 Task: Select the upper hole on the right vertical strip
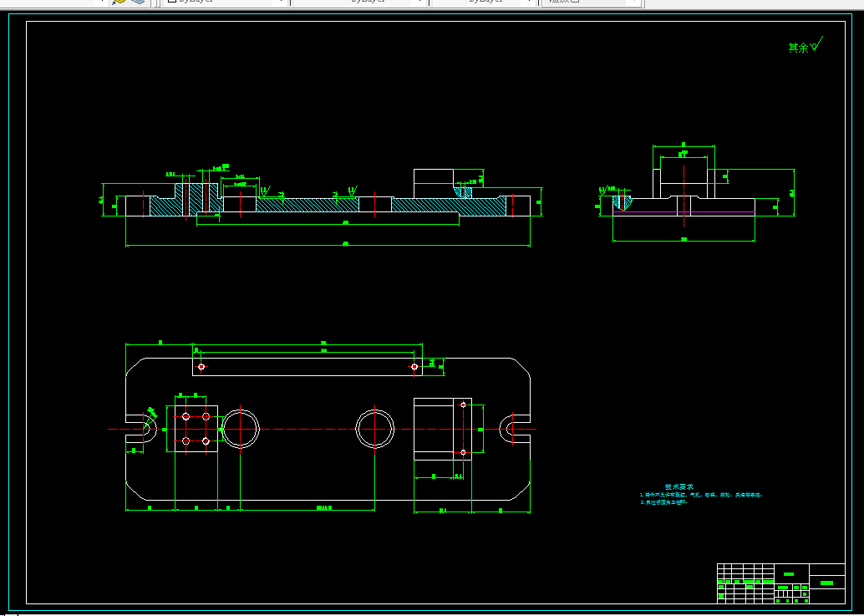(x=463, y=405)
